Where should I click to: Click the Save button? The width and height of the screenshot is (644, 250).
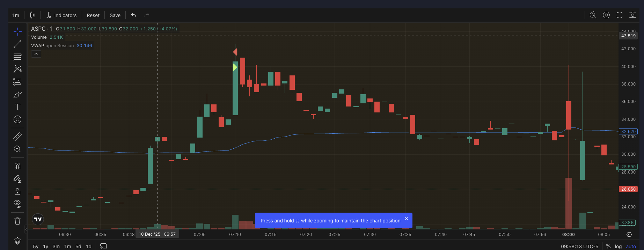115,15
